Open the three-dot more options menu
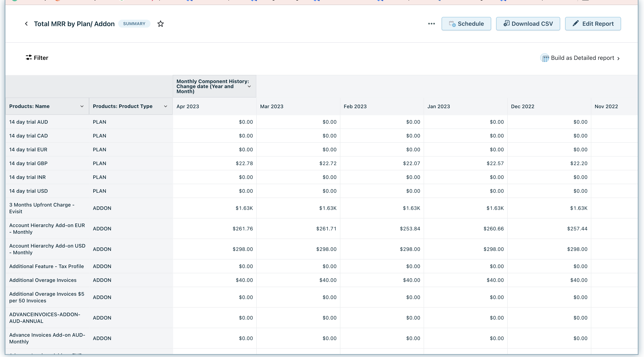The height and width of the screenshot is (357, 644). 431,24
